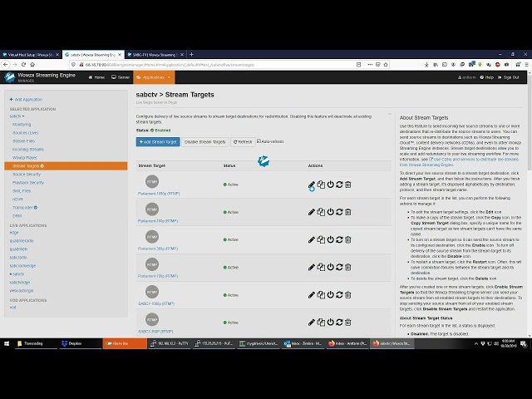This screenshot has width=532, height=399.
Task: Switch to the Virtual Host Setup browser tab
Action: click(31, 55)
